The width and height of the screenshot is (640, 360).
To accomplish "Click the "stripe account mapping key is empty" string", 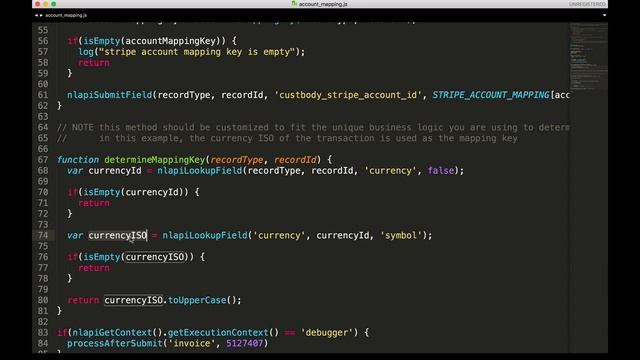I will point(197,52).
